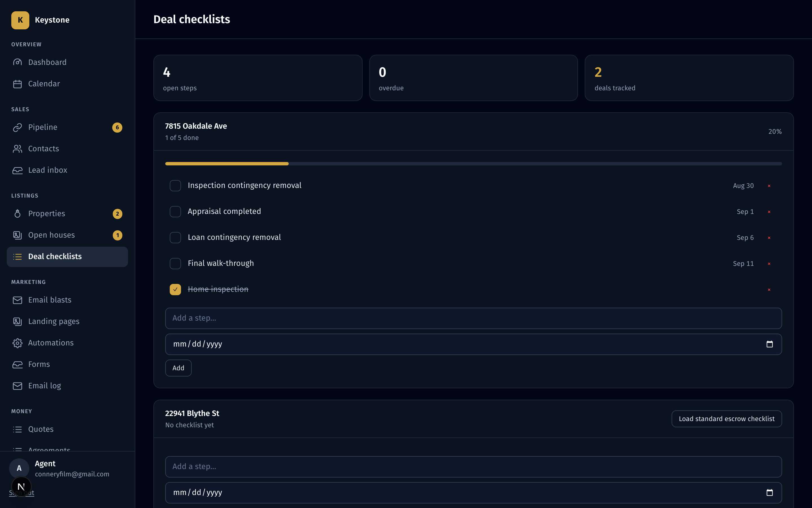Delete Inspection contingency removal step
This screenshot has width=812, height=508.
(769, 186)
